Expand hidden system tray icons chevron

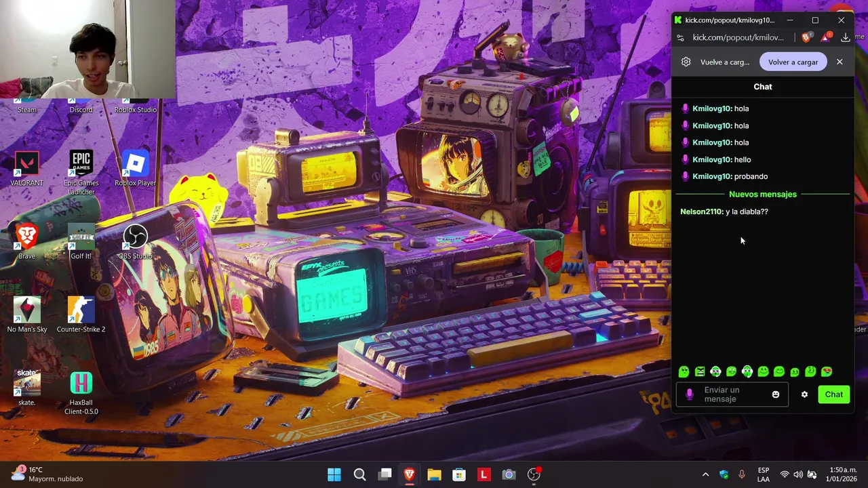point(705,474)
